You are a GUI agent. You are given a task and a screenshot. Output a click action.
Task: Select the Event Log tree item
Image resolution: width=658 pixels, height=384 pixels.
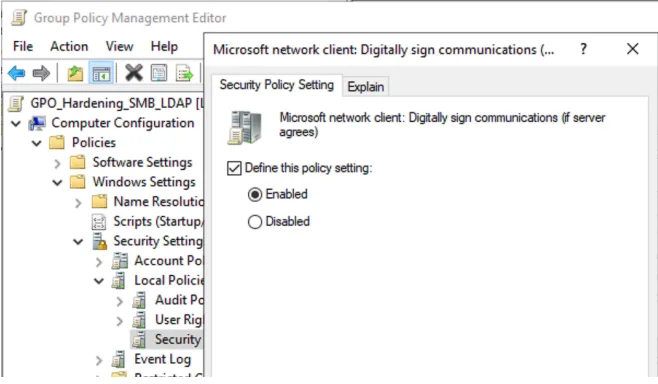tap(162, 360)
